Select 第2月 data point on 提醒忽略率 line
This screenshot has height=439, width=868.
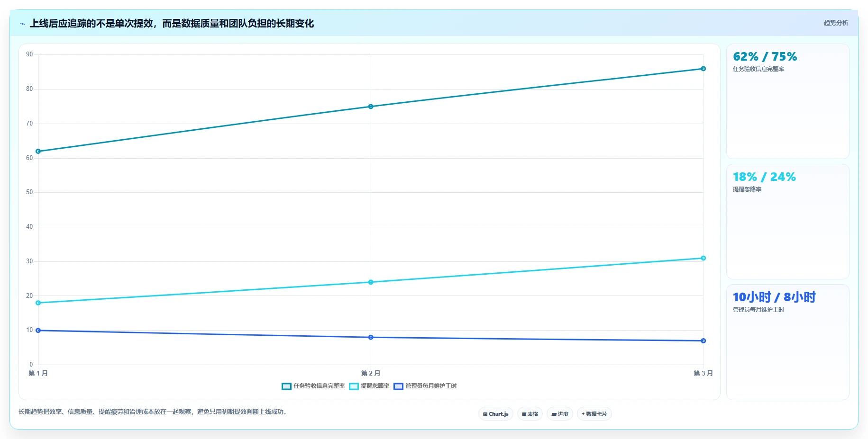(x=371, y=282)
